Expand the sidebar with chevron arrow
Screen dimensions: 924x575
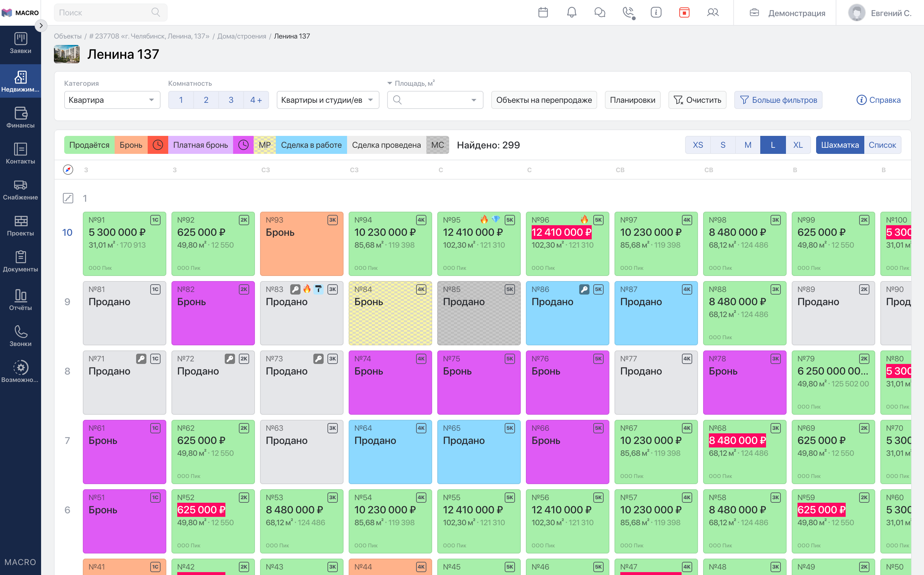tap(41, 26)
